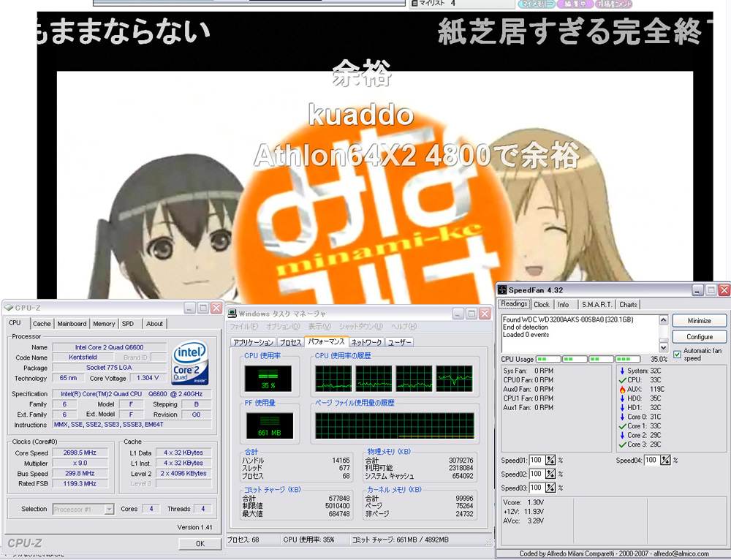Click the Found WDC WD3200AAKS log line
This screenshot has width=731, height=560.
coord(568,320)
